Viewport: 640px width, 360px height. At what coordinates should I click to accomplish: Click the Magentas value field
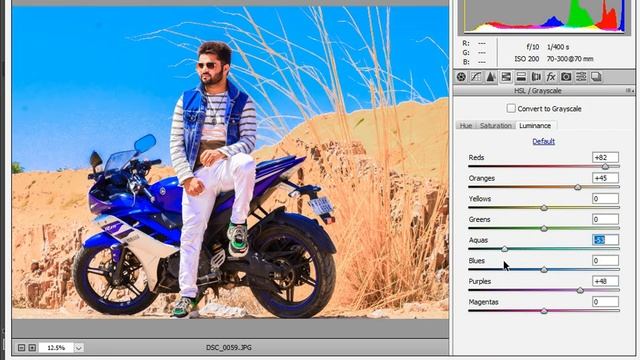(605, 302)
